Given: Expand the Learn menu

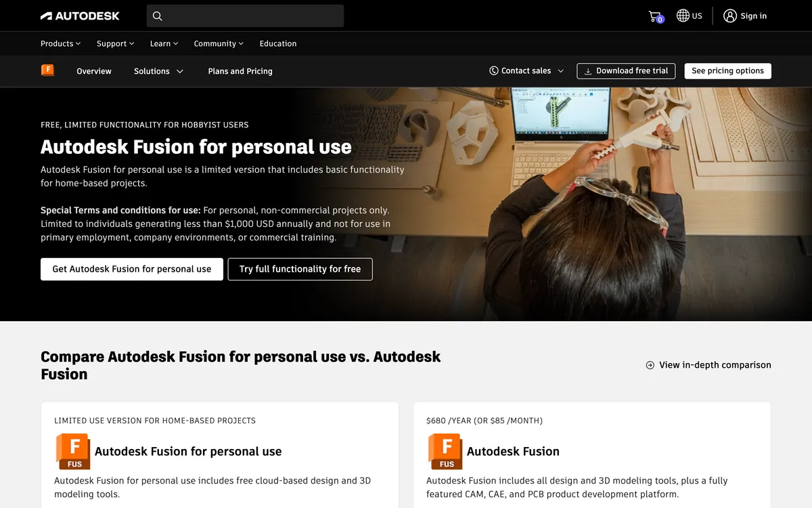Looking at the screenshot, I should click(x=164, y=43).
